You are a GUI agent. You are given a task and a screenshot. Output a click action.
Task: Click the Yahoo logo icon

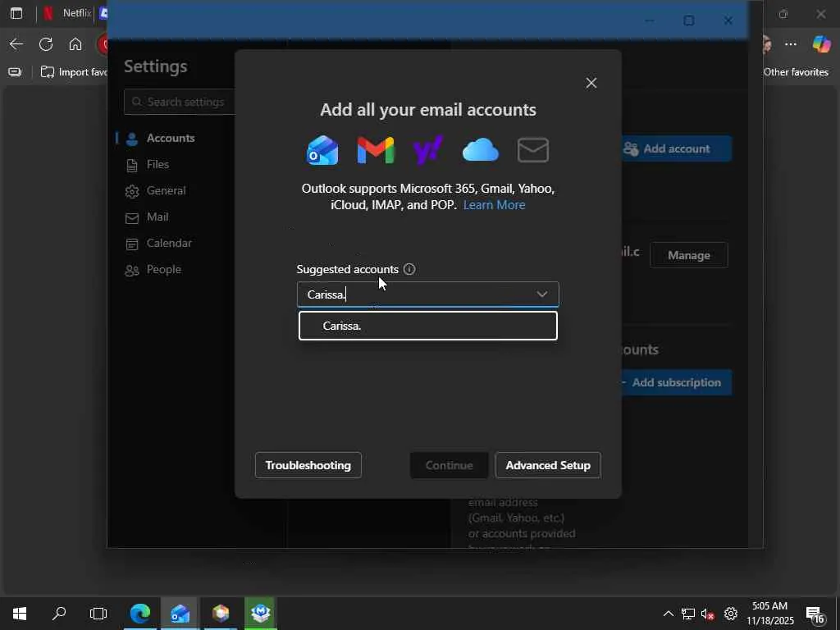(x=428, y=150)
